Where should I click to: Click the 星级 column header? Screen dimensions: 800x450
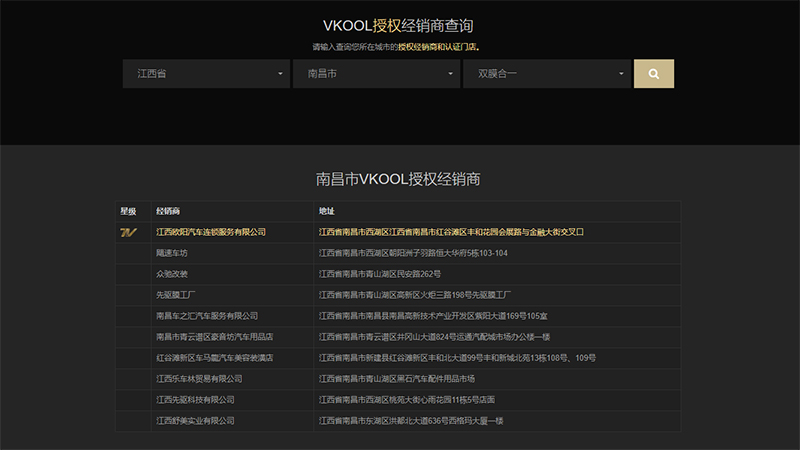[x=128, y=211]
